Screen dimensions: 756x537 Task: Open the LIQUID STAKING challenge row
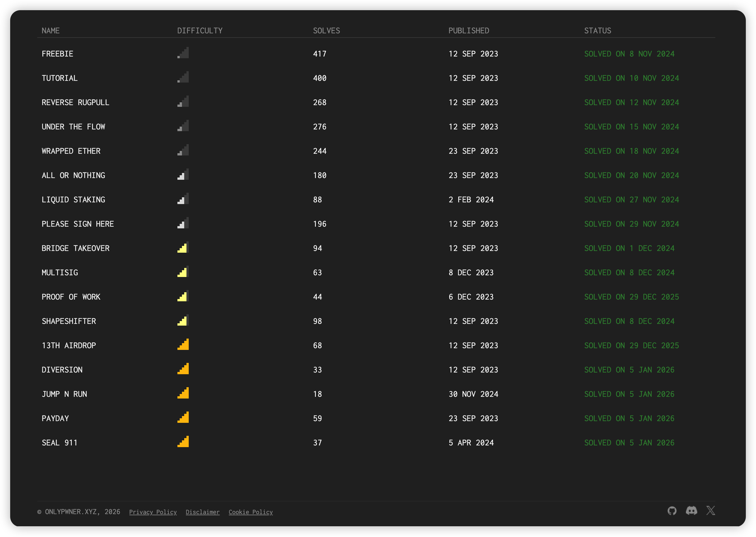73,200
